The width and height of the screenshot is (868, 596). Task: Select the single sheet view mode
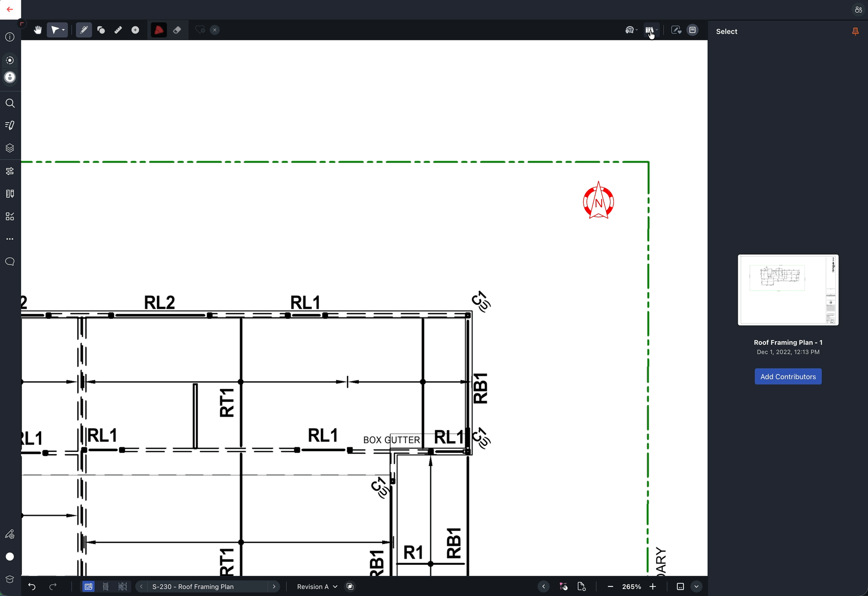[89, 586]
